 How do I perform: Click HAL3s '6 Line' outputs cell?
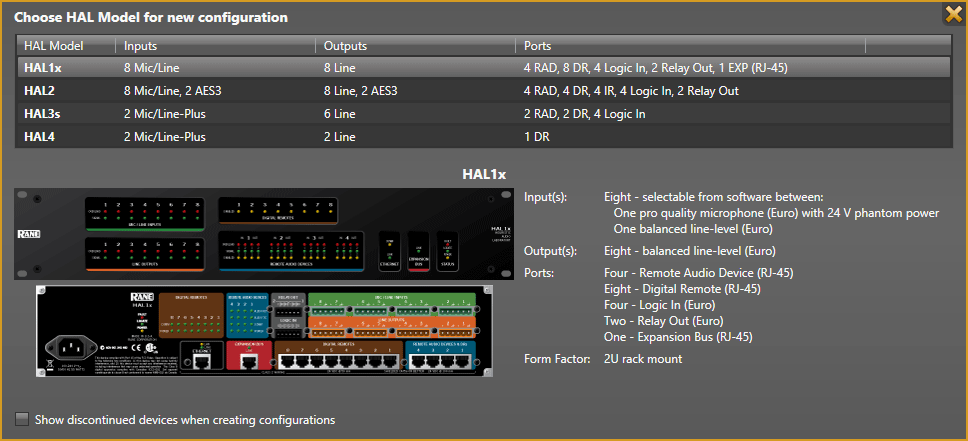[340, 114]
